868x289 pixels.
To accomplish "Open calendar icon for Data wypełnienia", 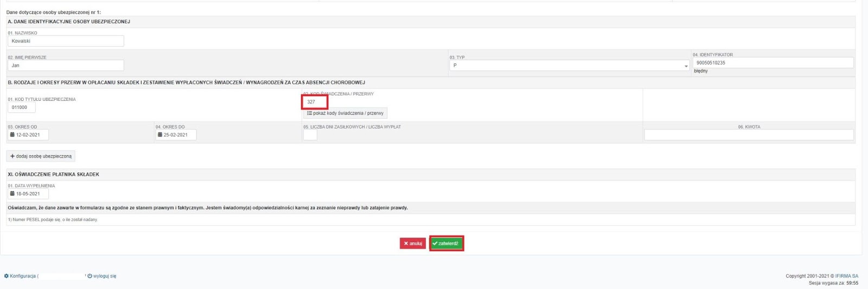I will pyautogui.click(x=12, y=194).
